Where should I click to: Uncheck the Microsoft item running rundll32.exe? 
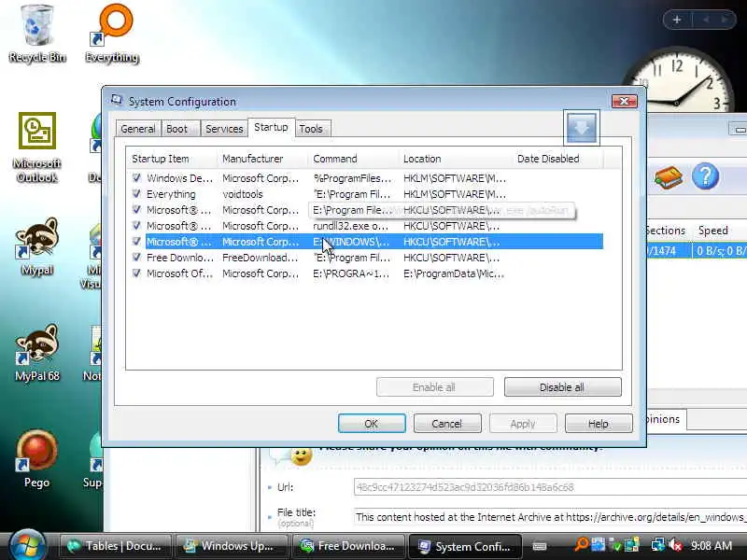136,225
